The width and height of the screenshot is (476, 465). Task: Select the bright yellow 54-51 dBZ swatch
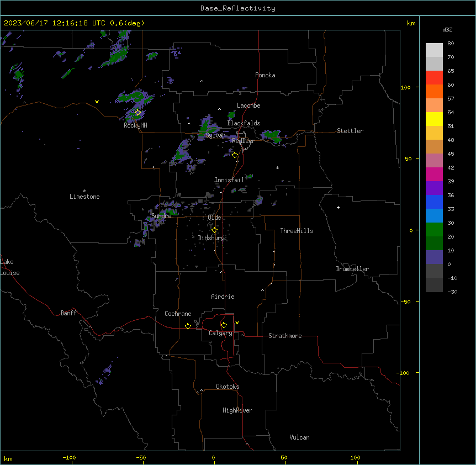click(x=434, y=119)
